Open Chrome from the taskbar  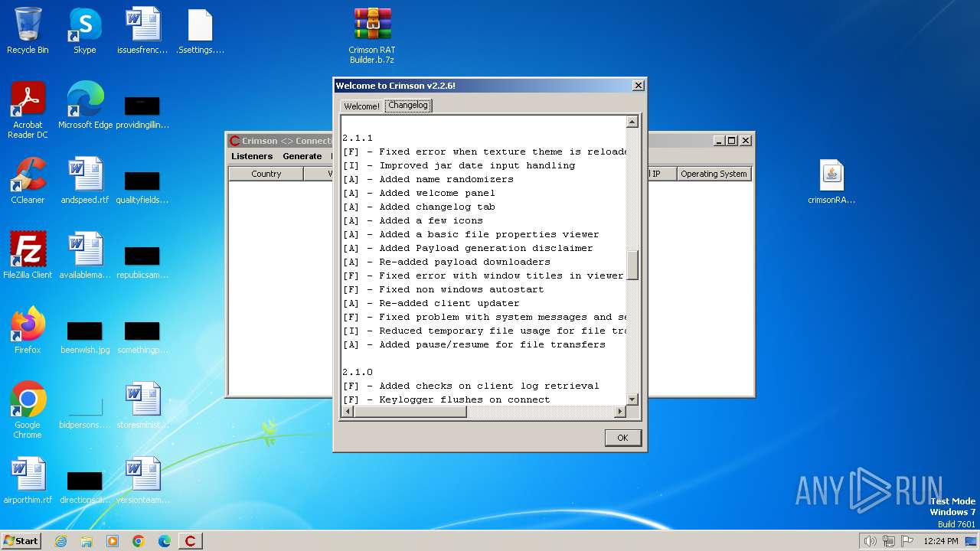[139, 541]
